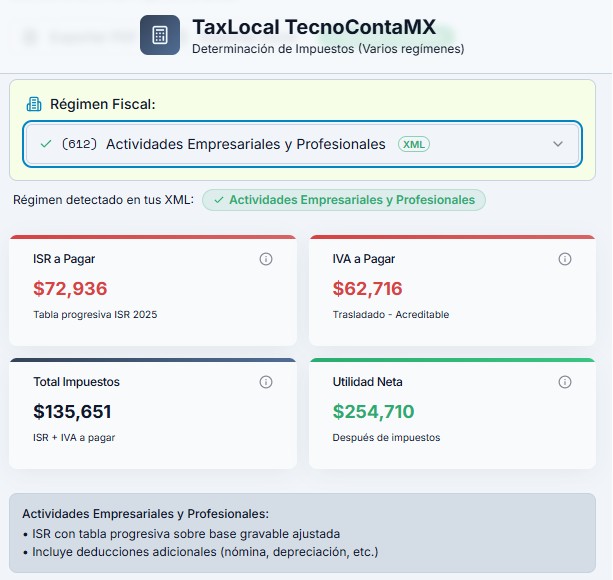Image resolution: width=613 pixels, height=580 pixels.
Task: Open the IVA a Pagar info icon
Action: coord(565,259)
